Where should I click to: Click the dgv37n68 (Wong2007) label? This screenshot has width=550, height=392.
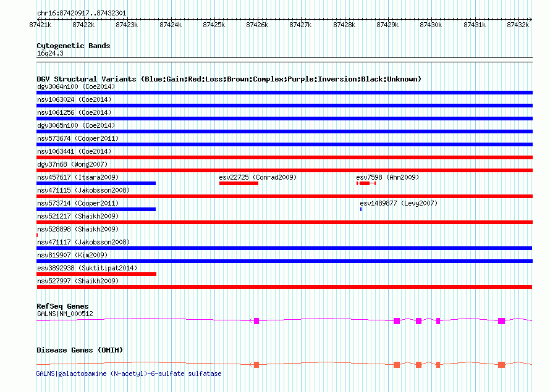[72, 164]
